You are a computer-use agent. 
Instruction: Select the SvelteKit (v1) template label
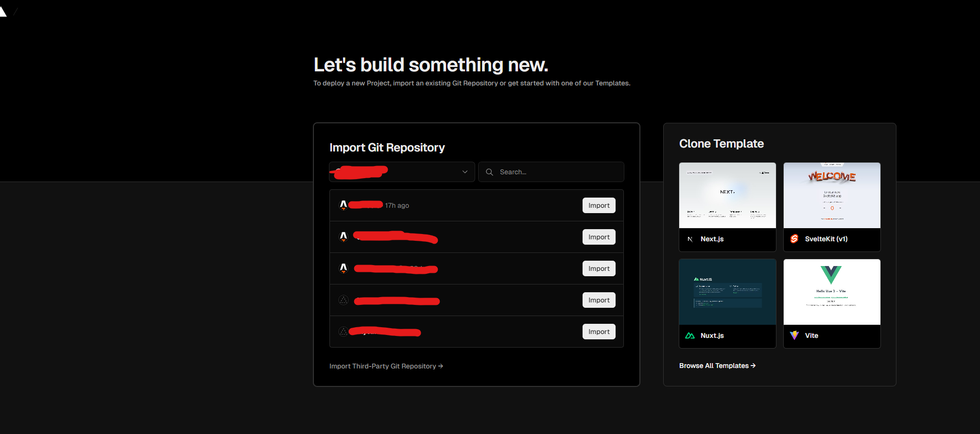tap(826, 239)
